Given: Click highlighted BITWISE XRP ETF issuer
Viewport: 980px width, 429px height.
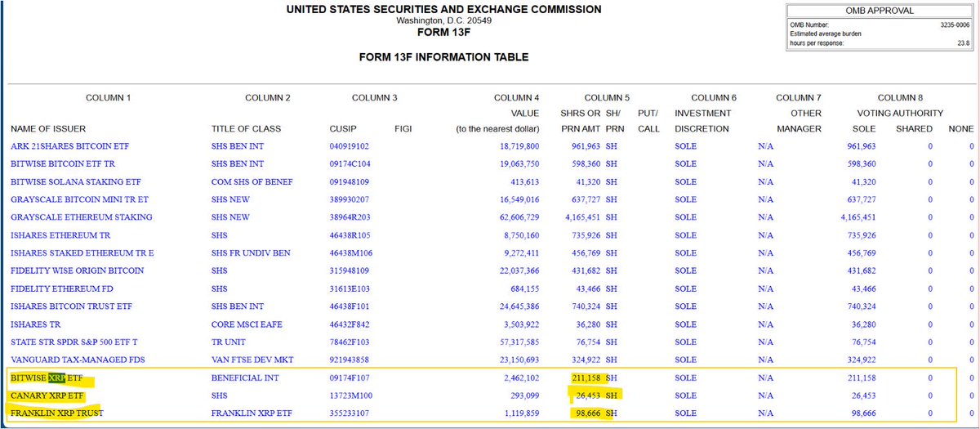Looking at the screenshot, I should pos(47,378).
